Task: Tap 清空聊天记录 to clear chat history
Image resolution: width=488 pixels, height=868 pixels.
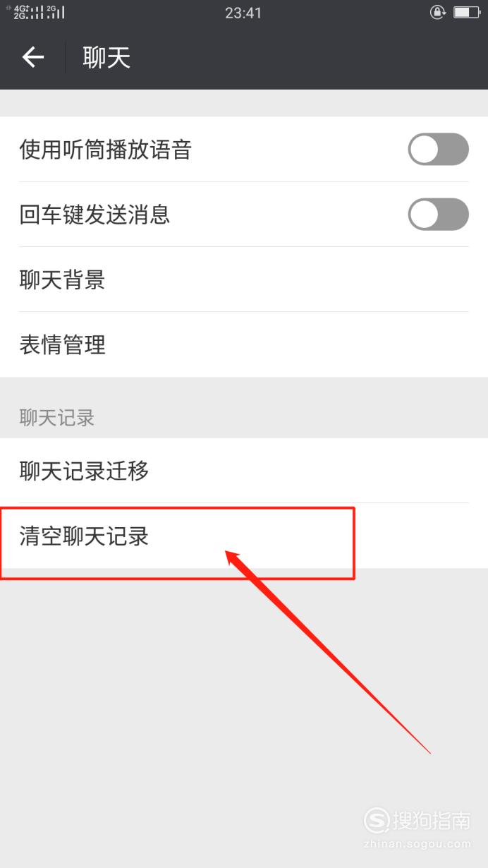Action: click(244, 536)
